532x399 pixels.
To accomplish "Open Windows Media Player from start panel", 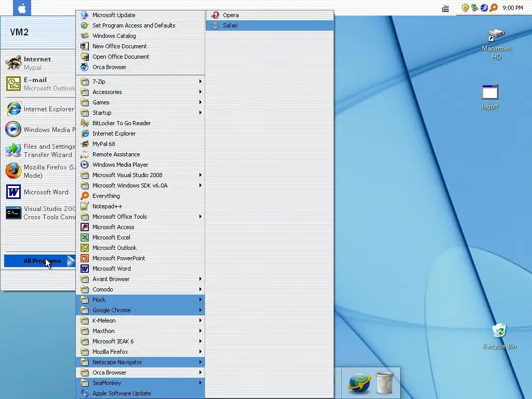I will 40,129.
